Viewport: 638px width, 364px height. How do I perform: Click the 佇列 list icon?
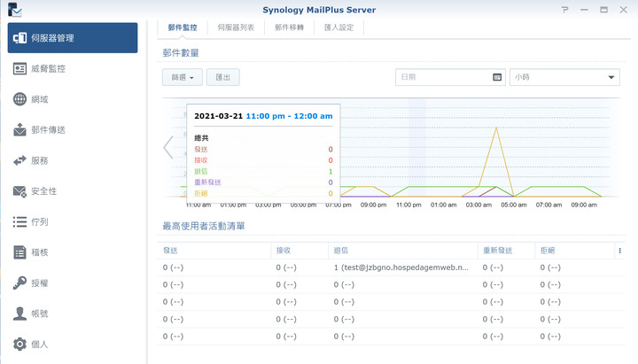point(19,221)
